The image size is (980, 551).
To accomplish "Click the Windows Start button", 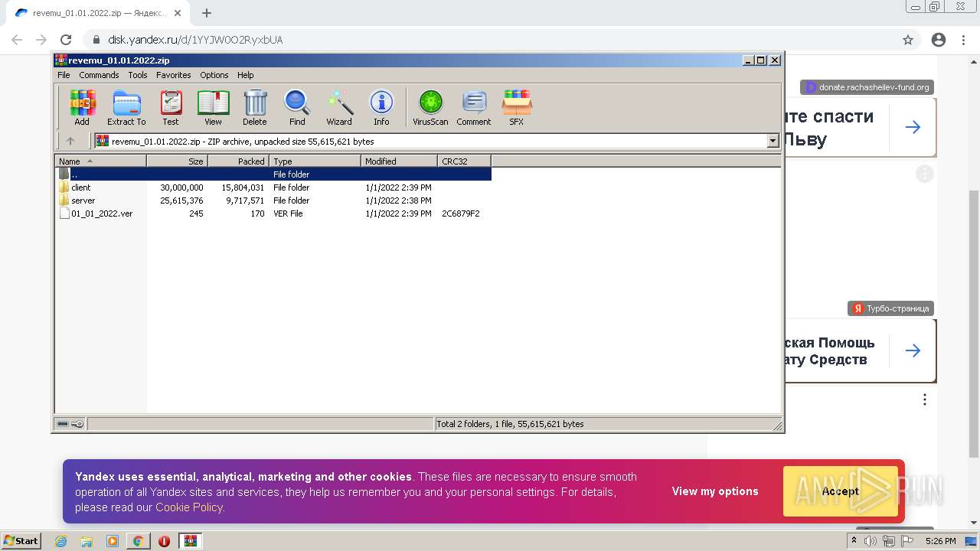I will (21, 540).
